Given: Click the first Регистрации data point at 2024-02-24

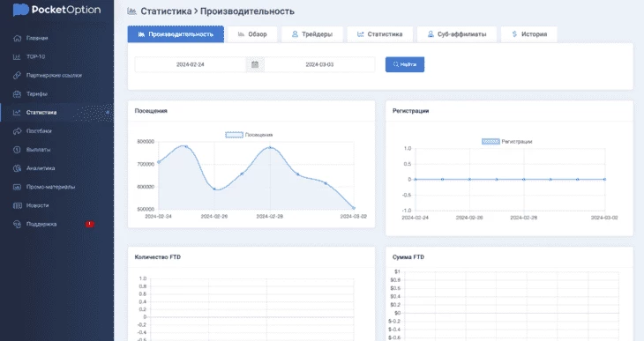Looking at the screenshot, I should click(416, 180).
